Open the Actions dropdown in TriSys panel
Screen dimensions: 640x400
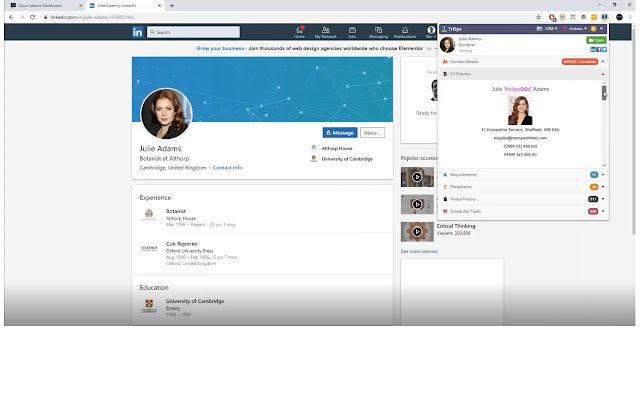point(575,29)
